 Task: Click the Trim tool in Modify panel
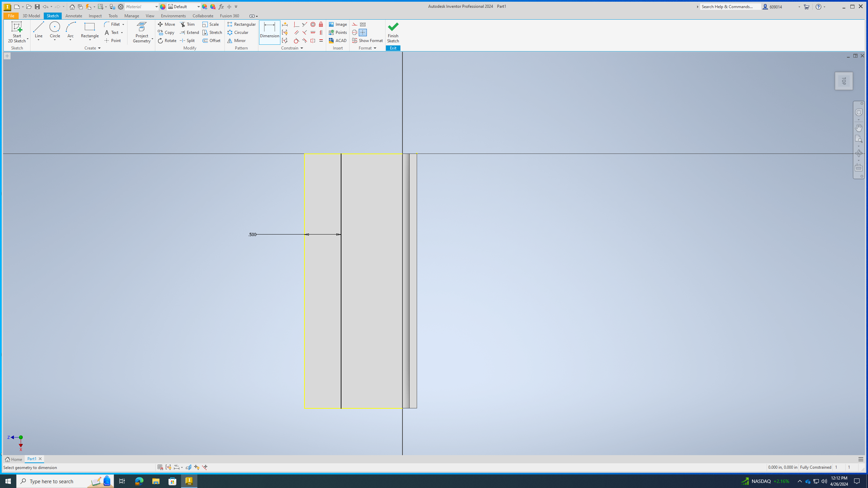[x=189, y=24]
